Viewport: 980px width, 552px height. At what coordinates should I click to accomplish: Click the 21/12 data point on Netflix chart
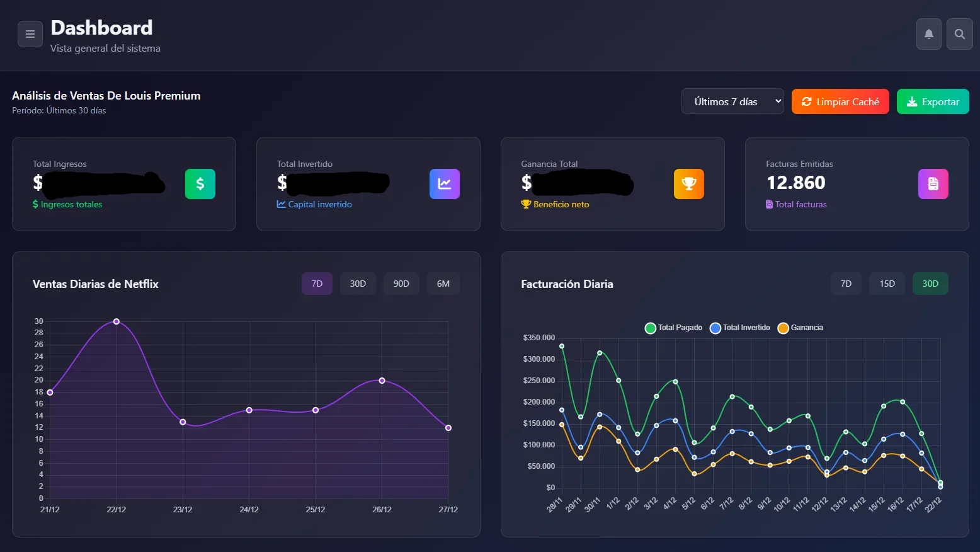click(x=50, y=393)
